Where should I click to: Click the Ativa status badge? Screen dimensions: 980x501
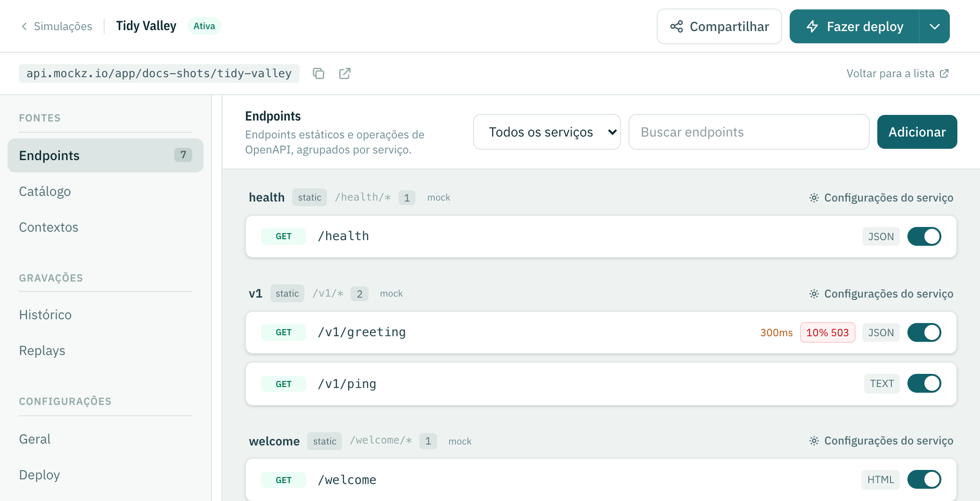click(x=204, y=26)
